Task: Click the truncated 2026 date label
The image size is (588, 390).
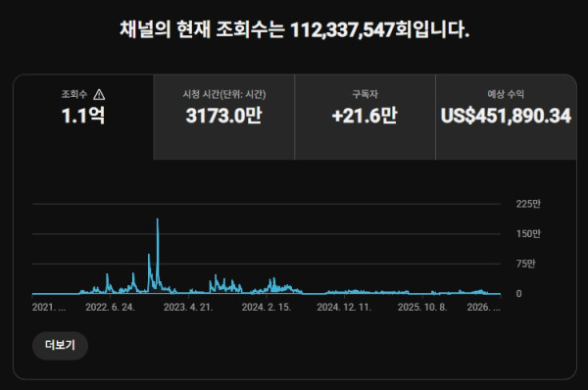Action: (483, 307)
